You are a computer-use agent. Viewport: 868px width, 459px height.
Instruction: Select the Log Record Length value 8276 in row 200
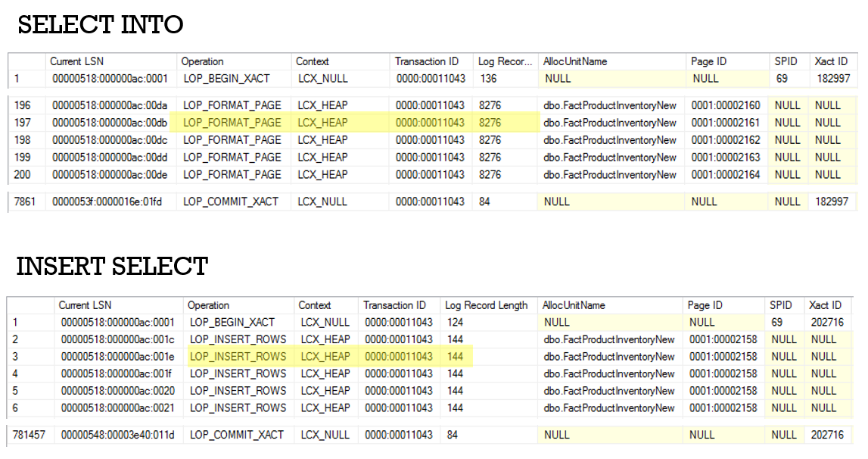point(489,174)
